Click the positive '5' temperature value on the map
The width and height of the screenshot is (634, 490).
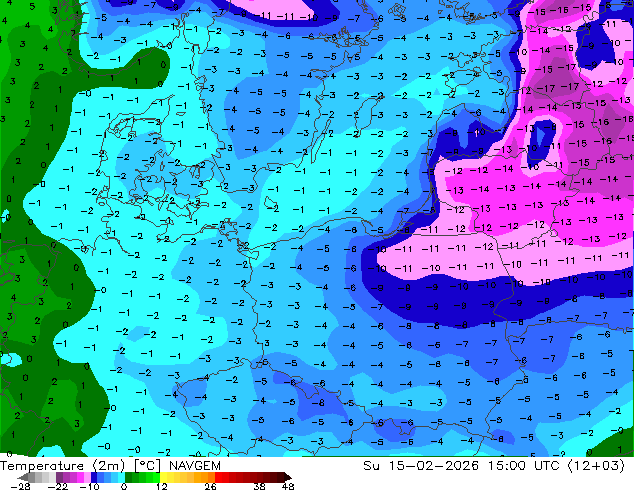[32, 6]
